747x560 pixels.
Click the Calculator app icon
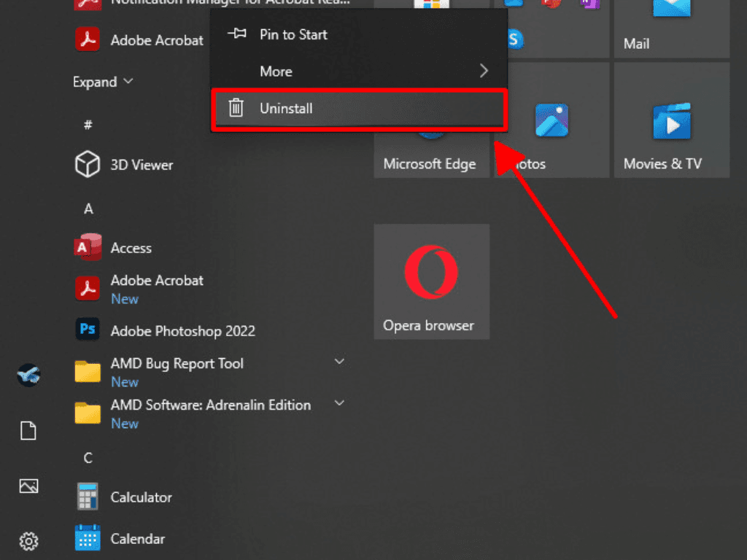[88, 497]
